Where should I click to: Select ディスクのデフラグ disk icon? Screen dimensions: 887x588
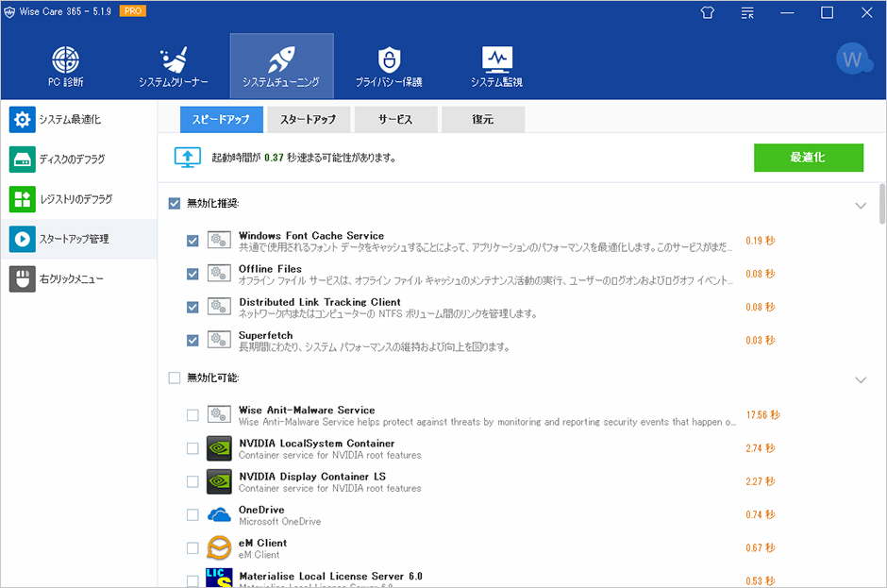click(x=22, y=160)
